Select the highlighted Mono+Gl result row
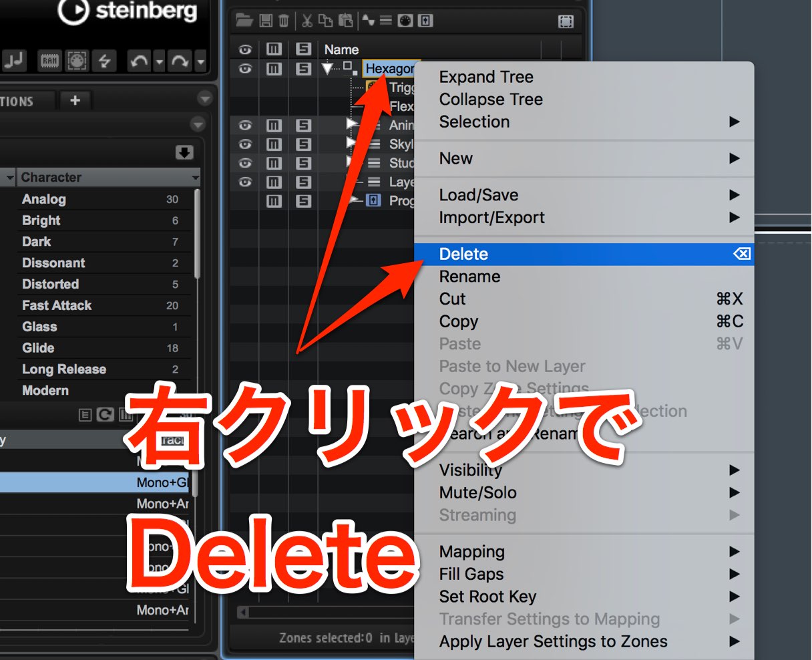This screenshot has height=660, width=812. point(95,482)
